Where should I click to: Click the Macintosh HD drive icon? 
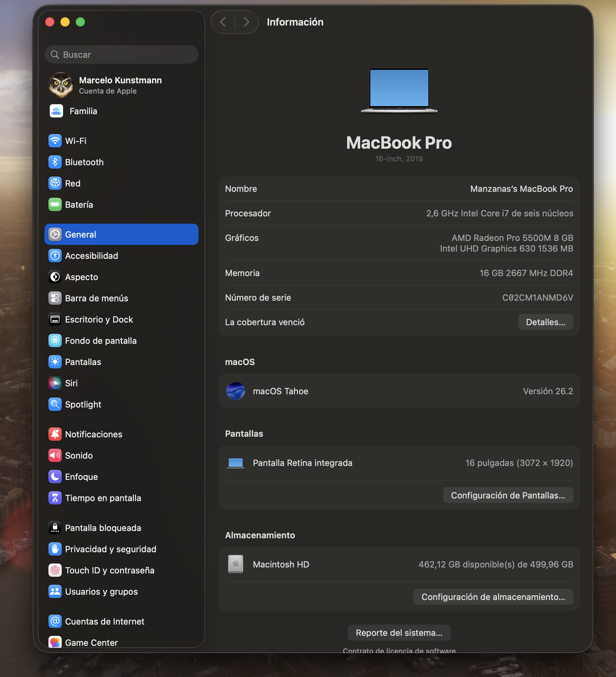tap(235, 564)
